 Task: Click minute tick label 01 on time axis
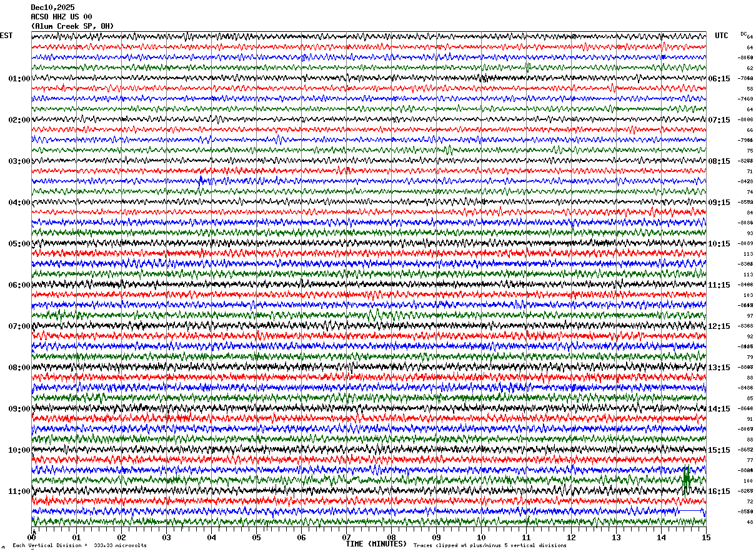[x=77, y=537]
